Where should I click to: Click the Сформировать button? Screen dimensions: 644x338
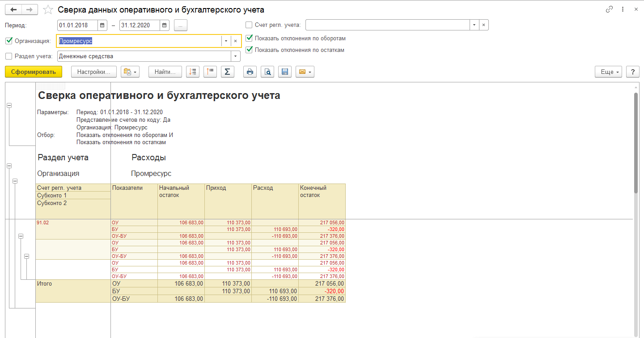click(x=34, y=72)
